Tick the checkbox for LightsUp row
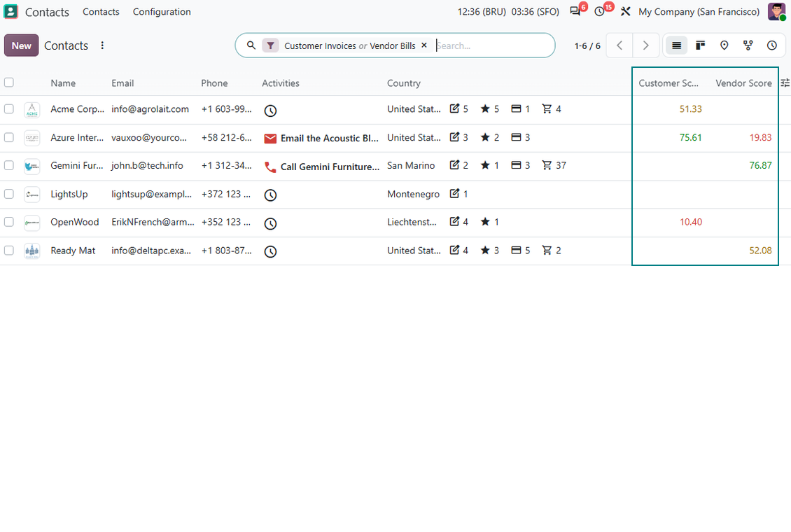The width and height of the screenshot is (791, 532). point(9,194)
